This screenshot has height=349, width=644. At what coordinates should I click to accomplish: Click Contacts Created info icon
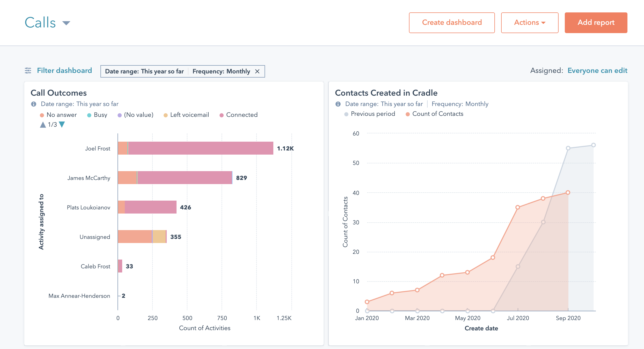[x=338, y=104]
